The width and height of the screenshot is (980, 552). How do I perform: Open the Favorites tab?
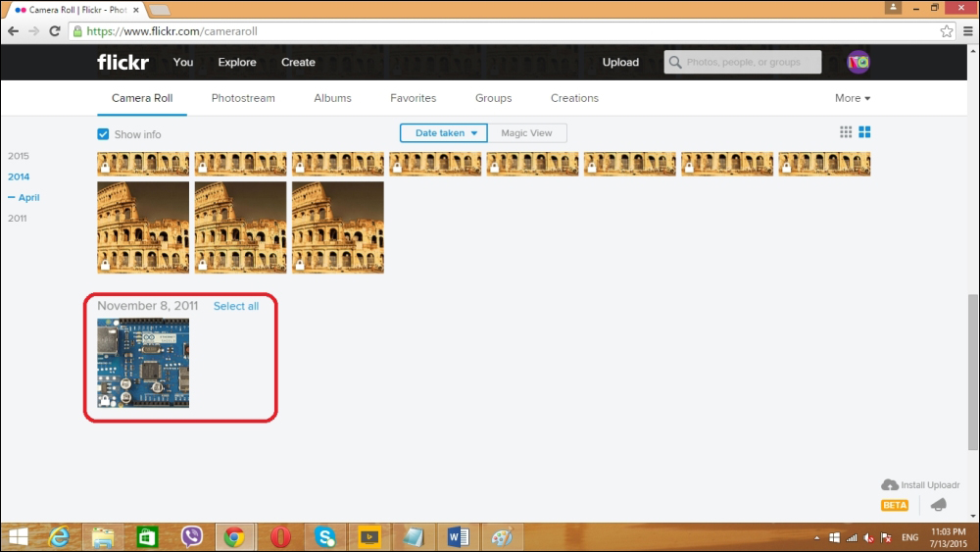click(x=414, y=98)
